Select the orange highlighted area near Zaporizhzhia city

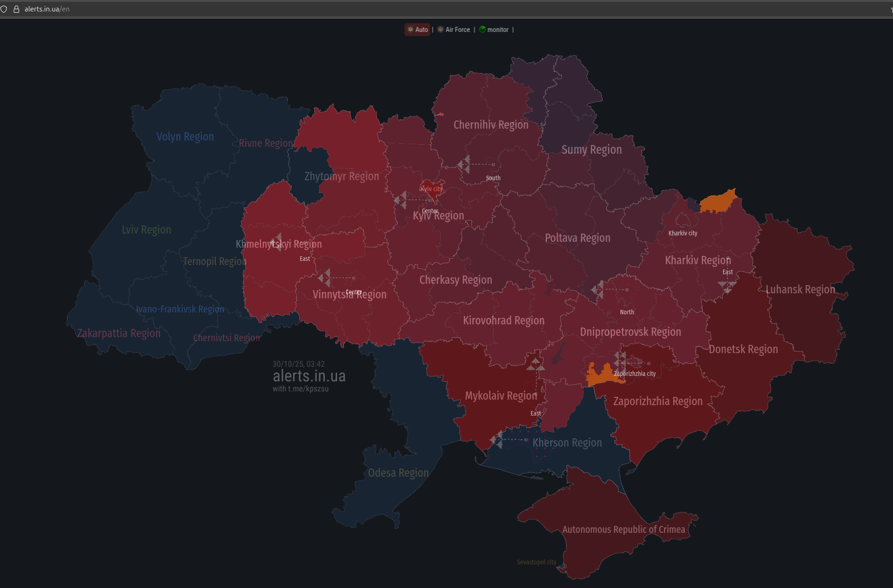[x=600, y=376]
